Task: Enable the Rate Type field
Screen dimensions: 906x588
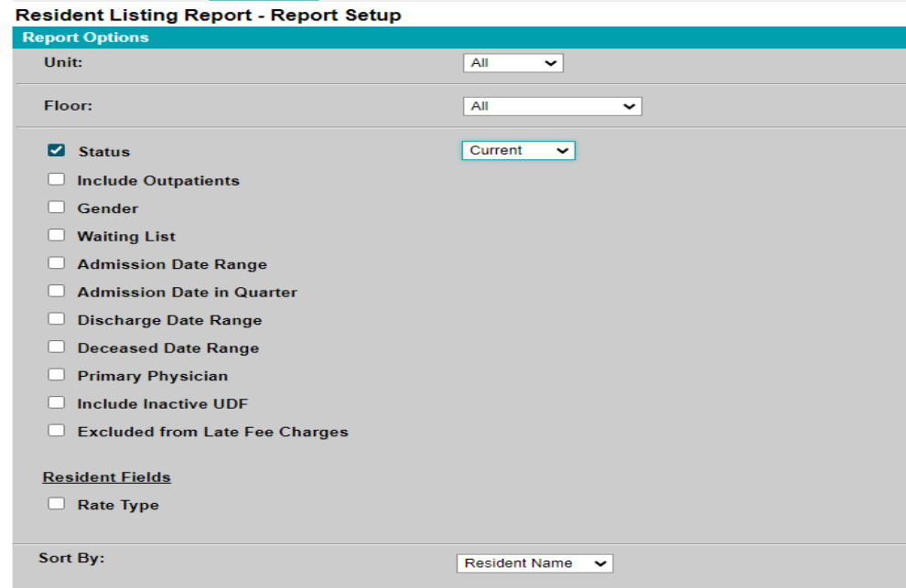Action: click(x=57, y=503)
